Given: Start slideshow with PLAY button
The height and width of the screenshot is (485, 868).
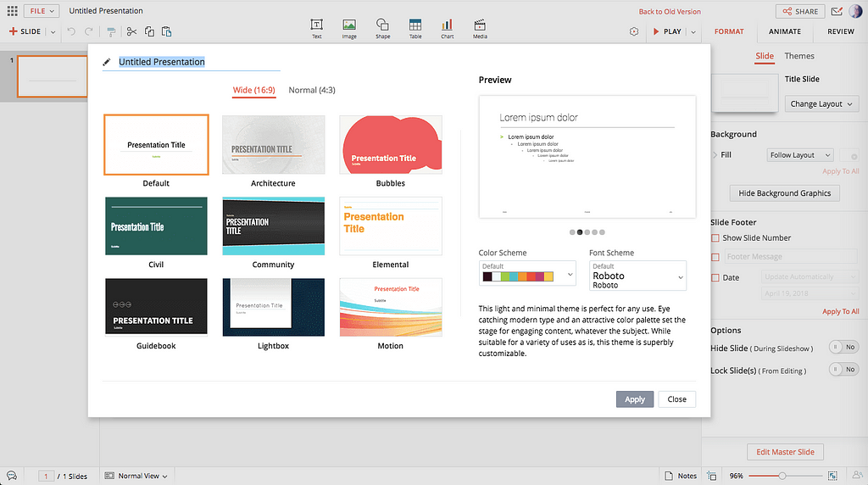Looking at the screenshot, I should 667,31.
